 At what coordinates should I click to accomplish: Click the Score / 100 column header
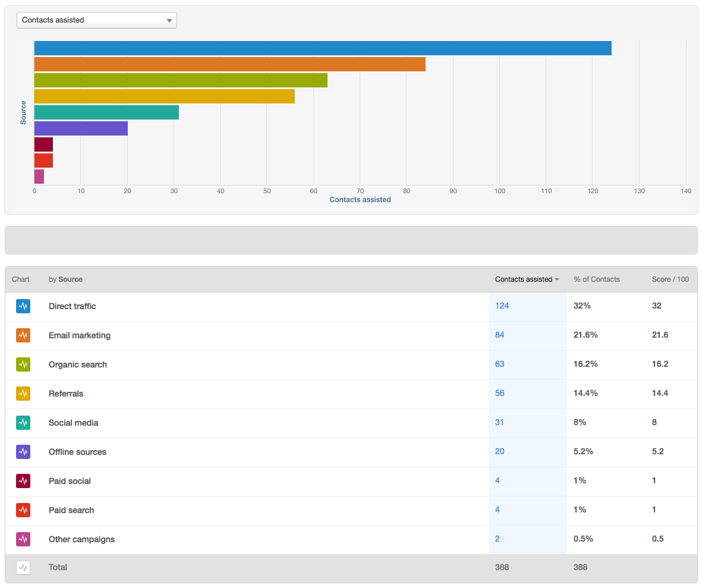click(x=670, y=279)
